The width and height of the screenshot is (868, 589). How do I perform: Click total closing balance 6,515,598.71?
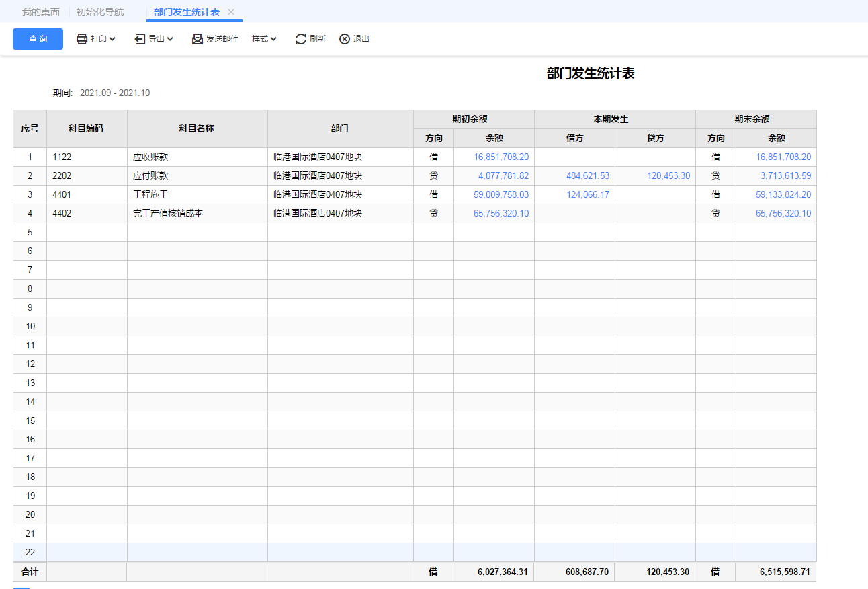pyautogui.click(x=785, y=572)
